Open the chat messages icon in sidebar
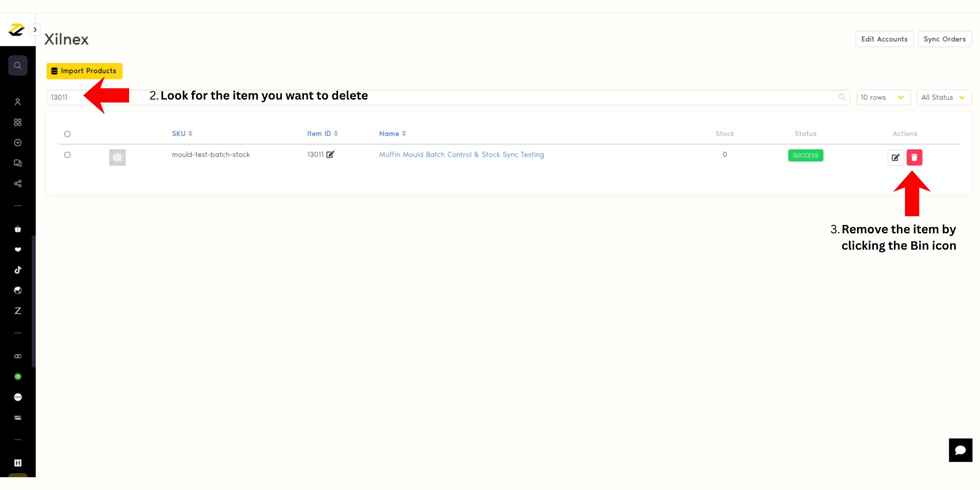 pyautogui.click(x=18, y=163)
